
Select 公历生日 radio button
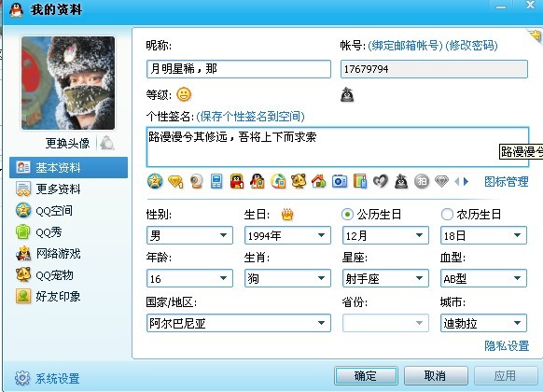pyautogui.click(x=347, y=215)
